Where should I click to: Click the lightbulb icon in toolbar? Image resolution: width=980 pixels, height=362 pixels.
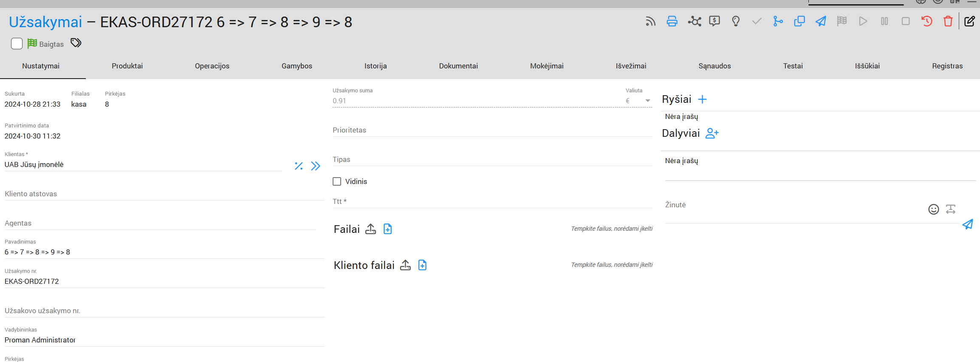click(736, 21)
